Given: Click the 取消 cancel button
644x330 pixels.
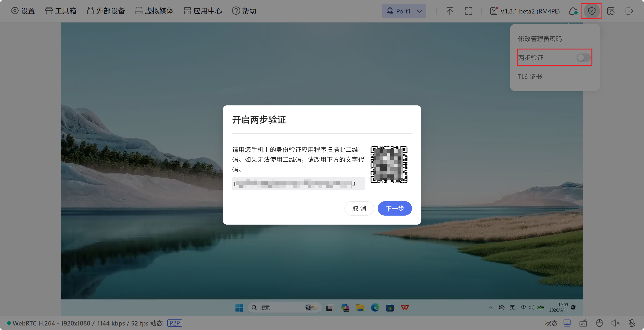Looking at the screenshot, I should pos(359,208).
